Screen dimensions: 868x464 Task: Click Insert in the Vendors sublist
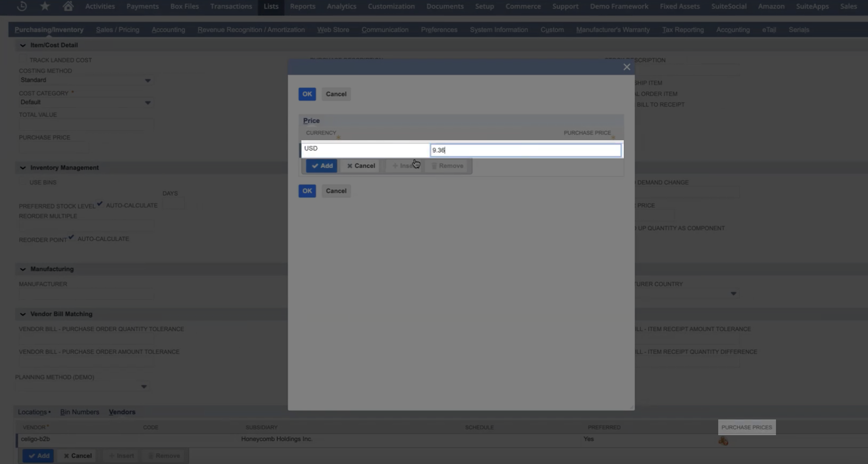pos(121,456)
